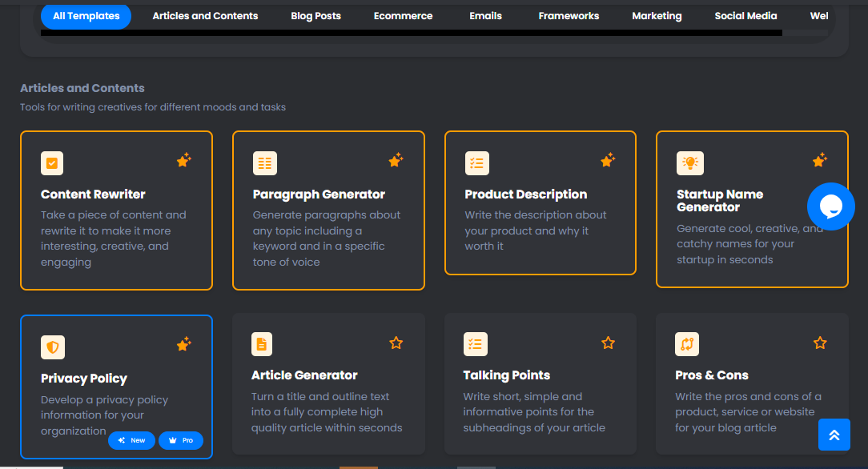Image resolution: width=868 pixels, height=469 pixels.
Task: Switch to the Social Media tab
Action: point(745,16)
